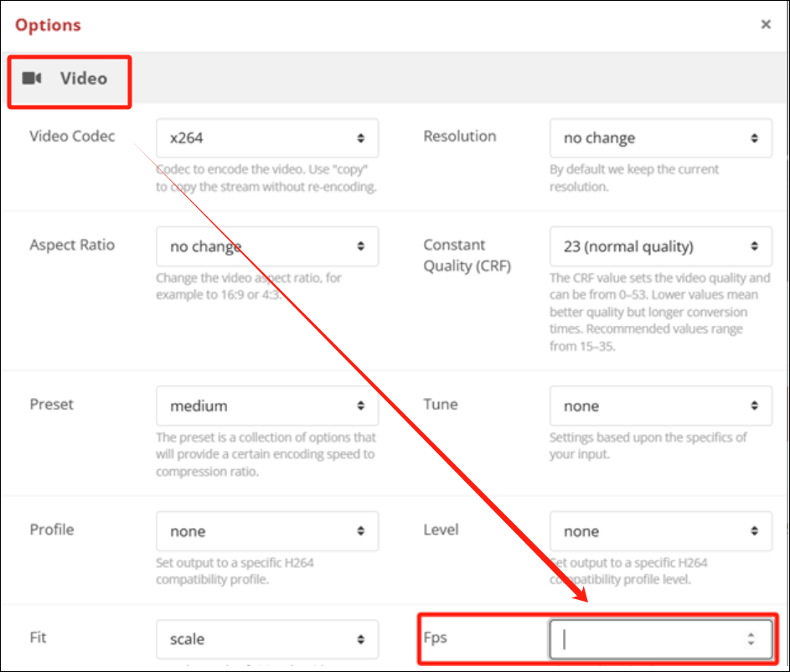Expand the Profile dropdown
Viewport: 790px width, 672px height.
point(267,532)
